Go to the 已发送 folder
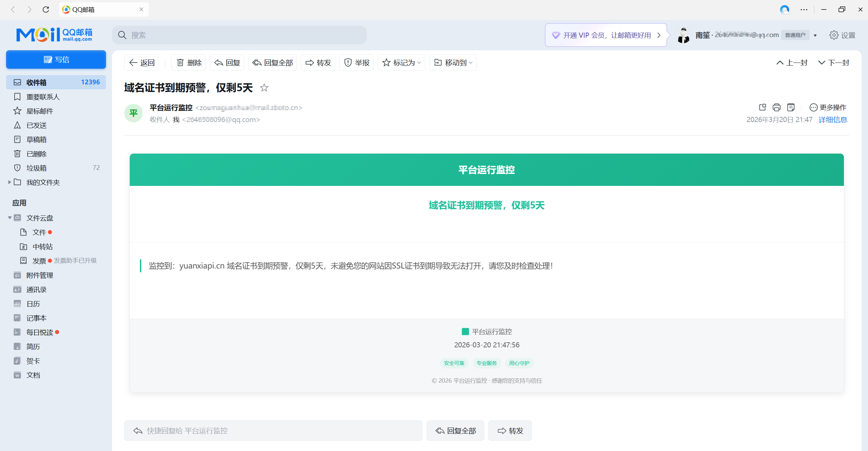The image size is (868, 451). click(x=36, y=125)
